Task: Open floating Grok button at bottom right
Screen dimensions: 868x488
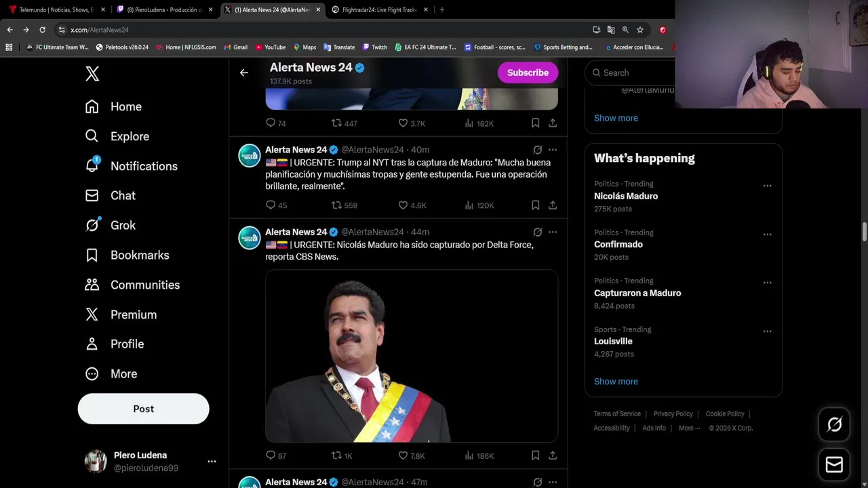Action: [834, 425]
